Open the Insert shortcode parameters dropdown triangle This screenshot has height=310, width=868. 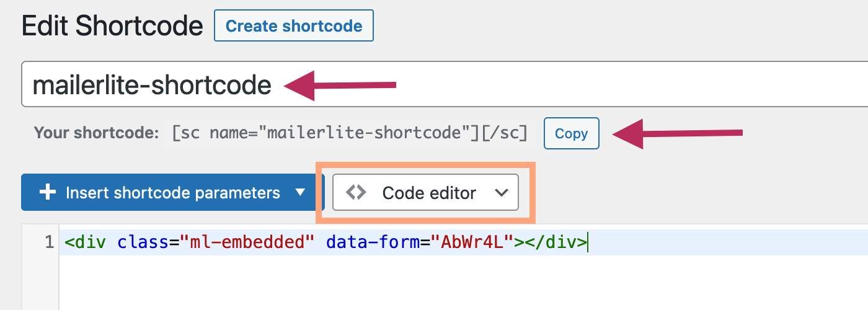pos(300,192)
